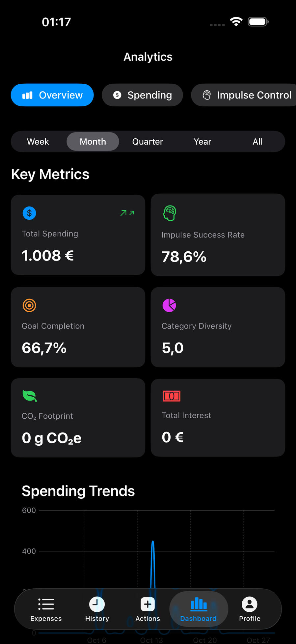296x644 pixels.
Task: Open Actions with the plus icon
Action: click(148, 609)
